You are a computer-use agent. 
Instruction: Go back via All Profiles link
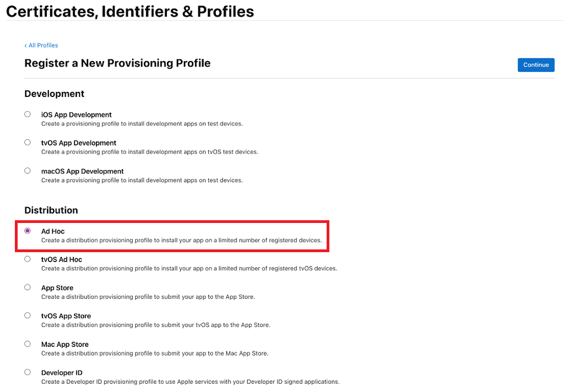41,45
